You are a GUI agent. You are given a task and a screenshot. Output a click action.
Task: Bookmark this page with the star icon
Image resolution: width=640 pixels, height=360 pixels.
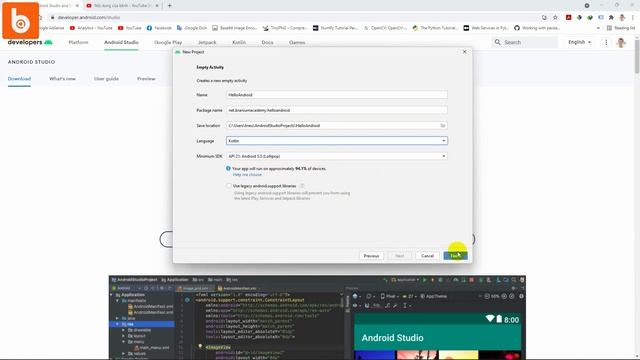[555, 18]
